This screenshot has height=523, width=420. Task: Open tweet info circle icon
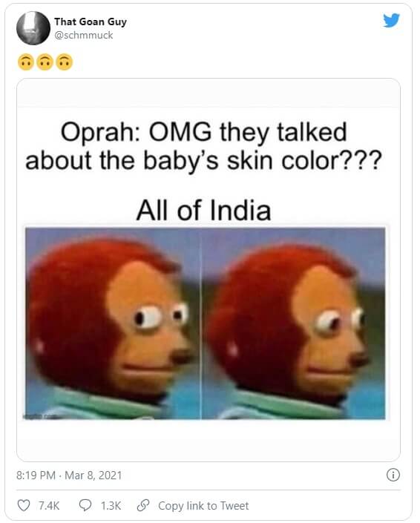tap(393, 475)
